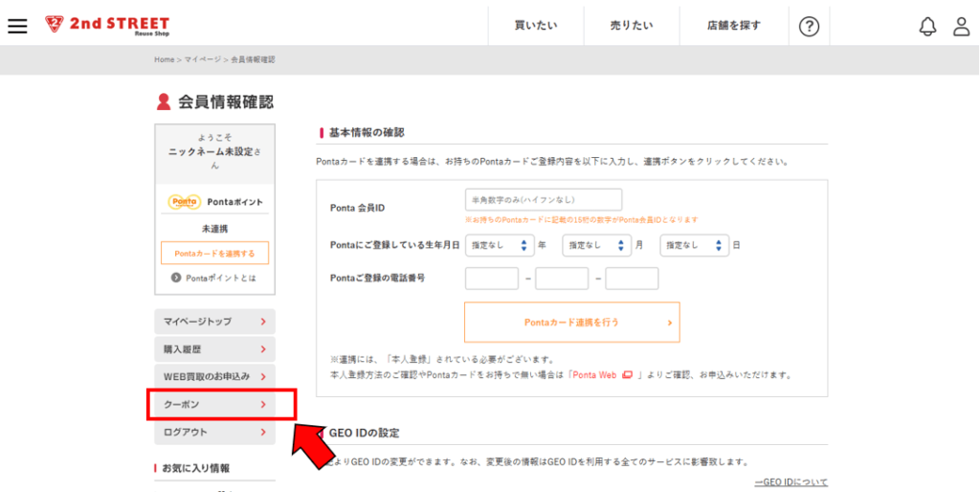
Task: Open the hamburger menu
Action: (x=17, y=26)
